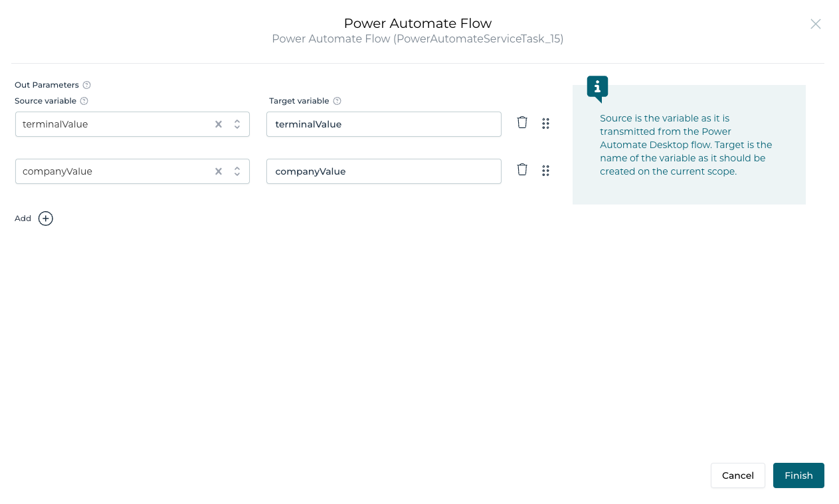Clear the companyValue source selection
The height and width of the screenshot is (504, 839).
[x=218, y=171]
